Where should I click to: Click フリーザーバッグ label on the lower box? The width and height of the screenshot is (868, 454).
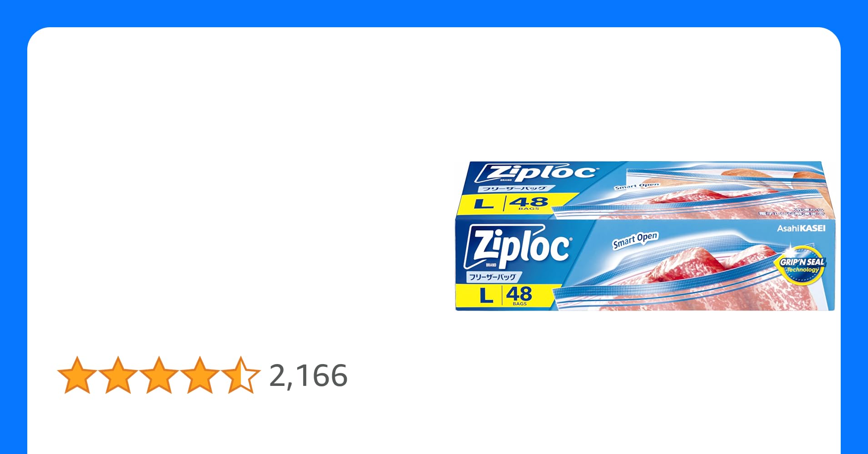(x=492, y=277)
